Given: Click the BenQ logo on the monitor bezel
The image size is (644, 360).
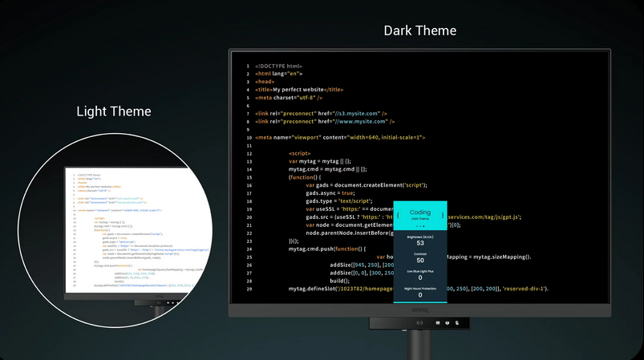Looking at the screenshot, I should [419, 310].
